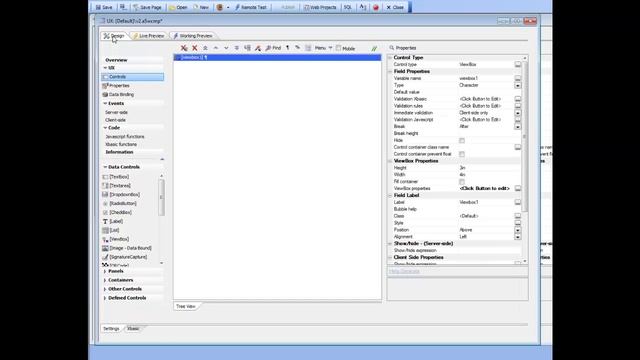
Task: Click the move to bottom arrow icon
Action: pyautogui.click(x=237, y=48)
